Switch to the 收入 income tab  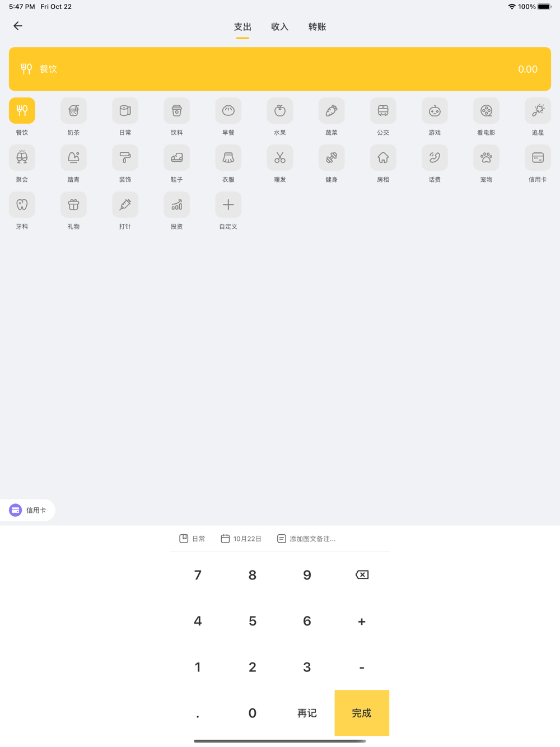tap(279, 27)
